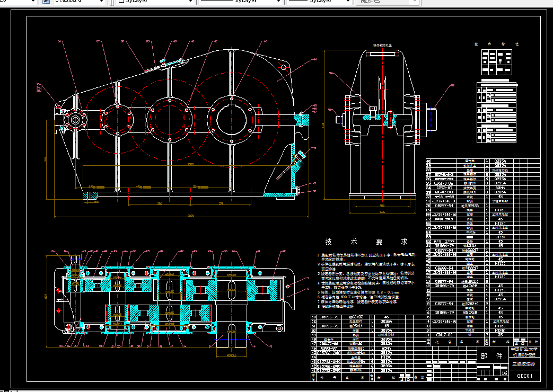Select the smallest input shaft flange in front view
Viewport: 553px width, 392px height.
coord(75,120)
